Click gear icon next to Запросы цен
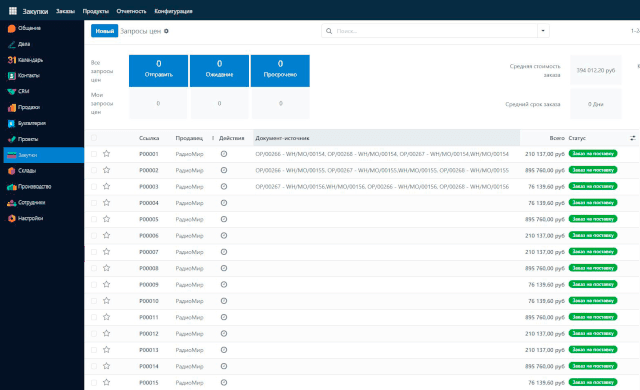Image resolution: width=640 pixels, height=390 pixels. pyautogui.click(x=166, y=31)
